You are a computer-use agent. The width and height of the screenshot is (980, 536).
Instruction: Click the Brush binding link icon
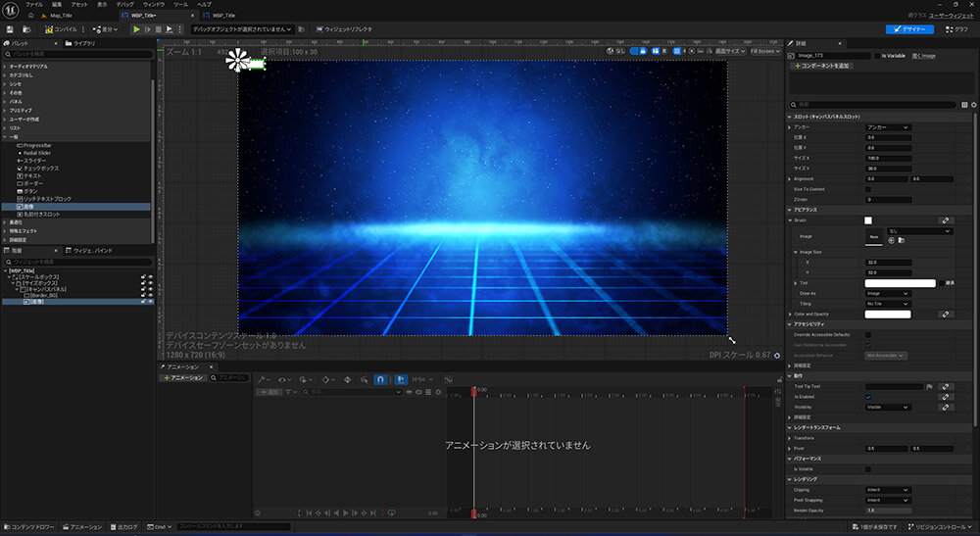point(946,220)
